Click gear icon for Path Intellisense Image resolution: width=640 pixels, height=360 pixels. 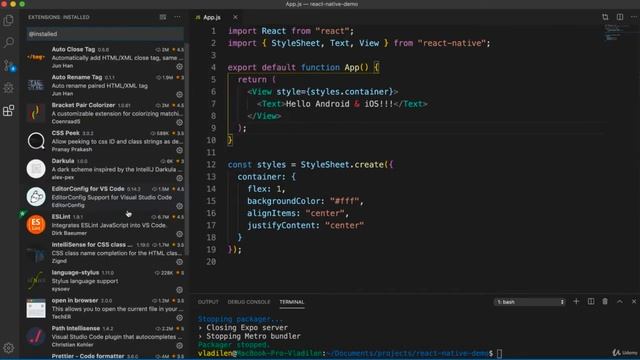click(x=180, y=345)
